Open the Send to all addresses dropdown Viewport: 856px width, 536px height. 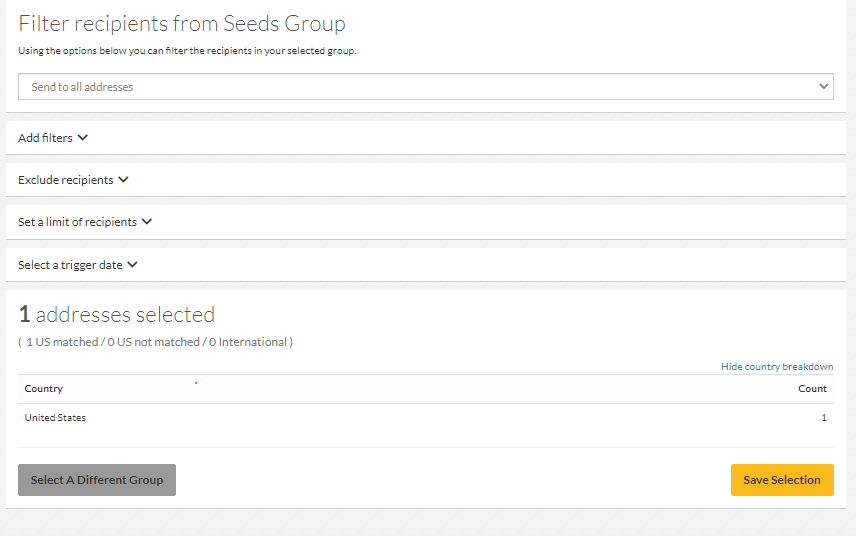[425, 87]
